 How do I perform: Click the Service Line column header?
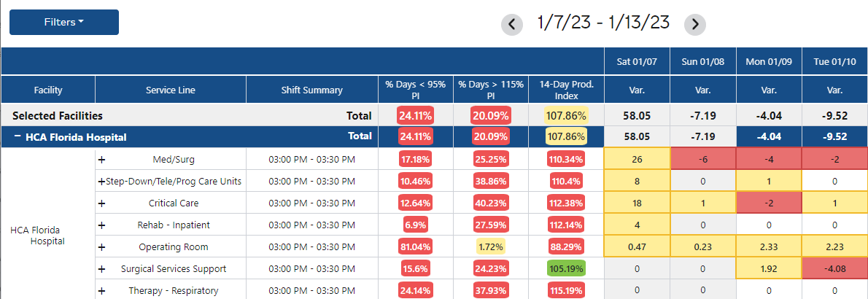pyautogui.click(x=171, y=90)
